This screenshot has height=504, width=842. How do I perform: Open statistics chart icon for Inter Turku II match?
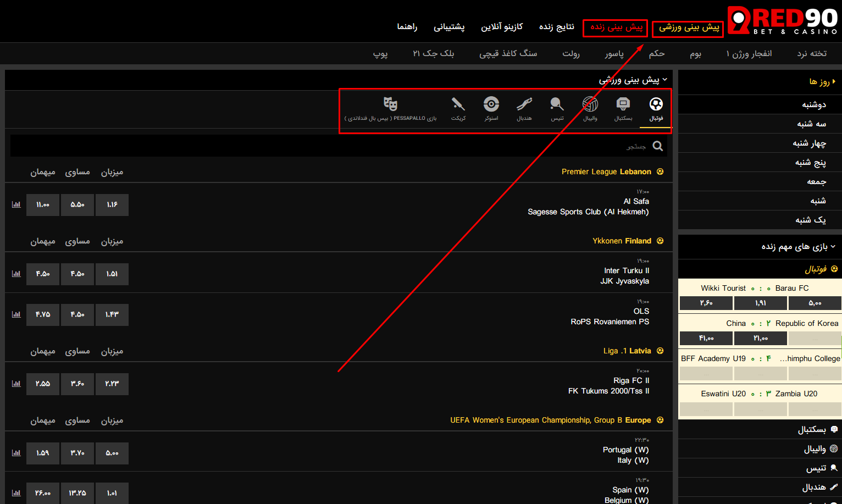pos(16,274)
